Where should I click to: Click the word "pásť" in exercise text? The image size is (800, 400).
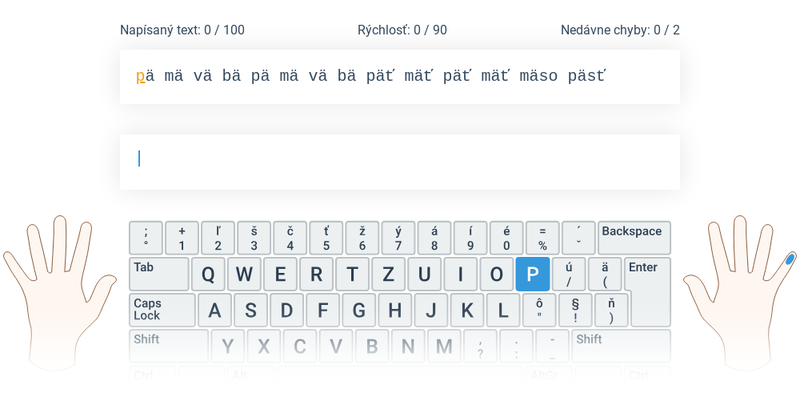[x=586, y=77]
